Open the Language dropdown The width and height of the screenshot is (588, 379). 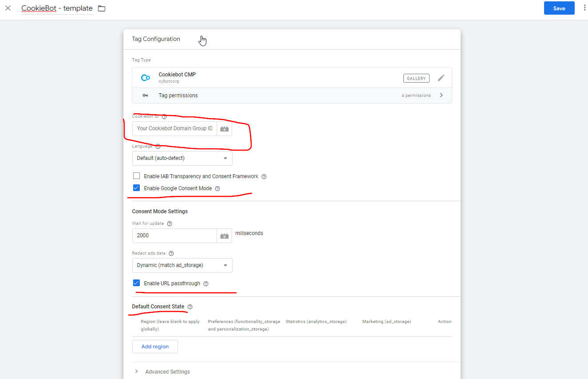(182, 158)
